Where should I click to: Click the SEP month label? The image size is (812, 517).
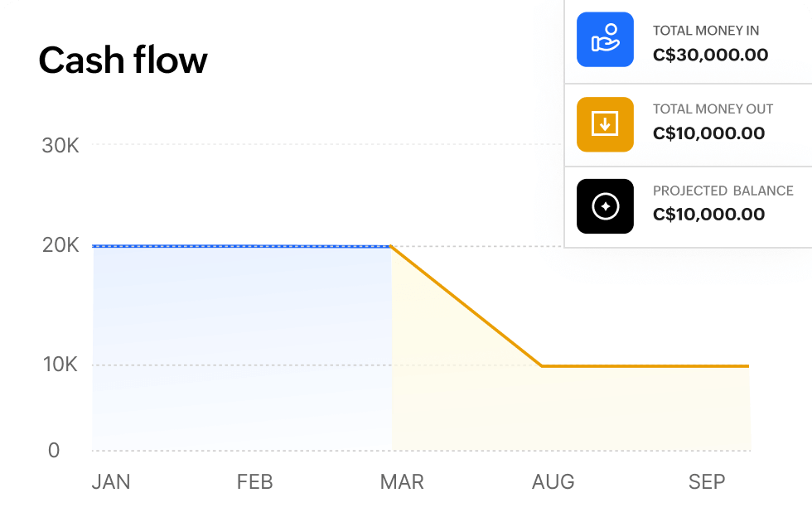[706, 481]
